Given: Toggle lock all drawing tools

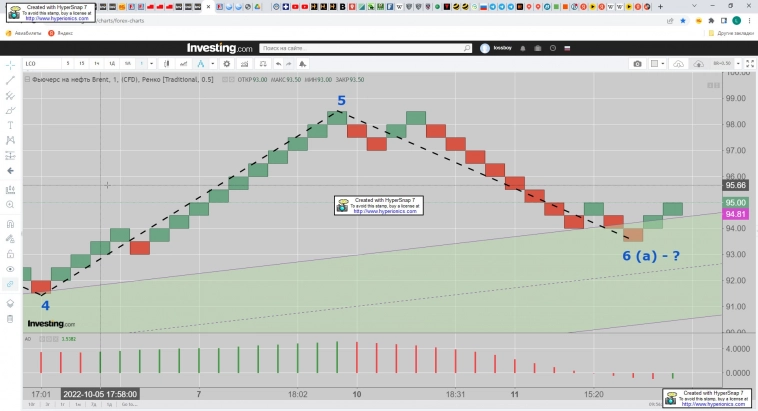Looking at the screenshot, I should (x=10, y=254).
